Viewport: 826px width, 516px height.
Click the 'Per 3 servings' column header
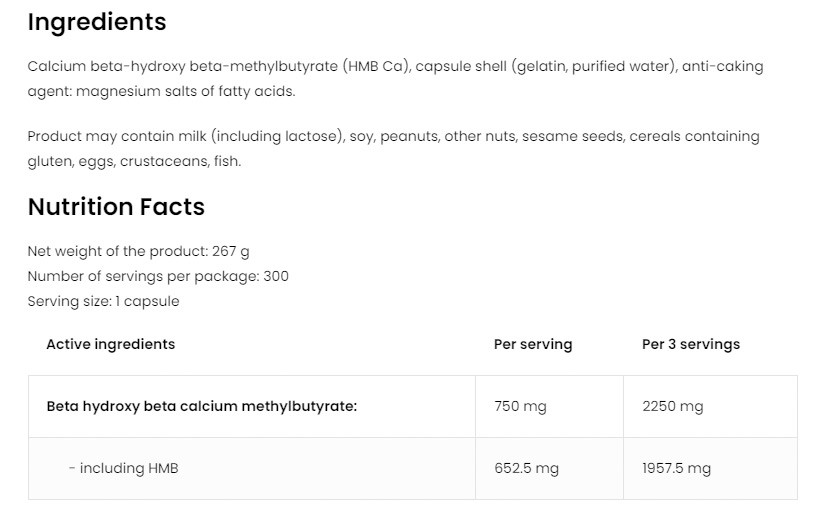[x=691, y=344]
